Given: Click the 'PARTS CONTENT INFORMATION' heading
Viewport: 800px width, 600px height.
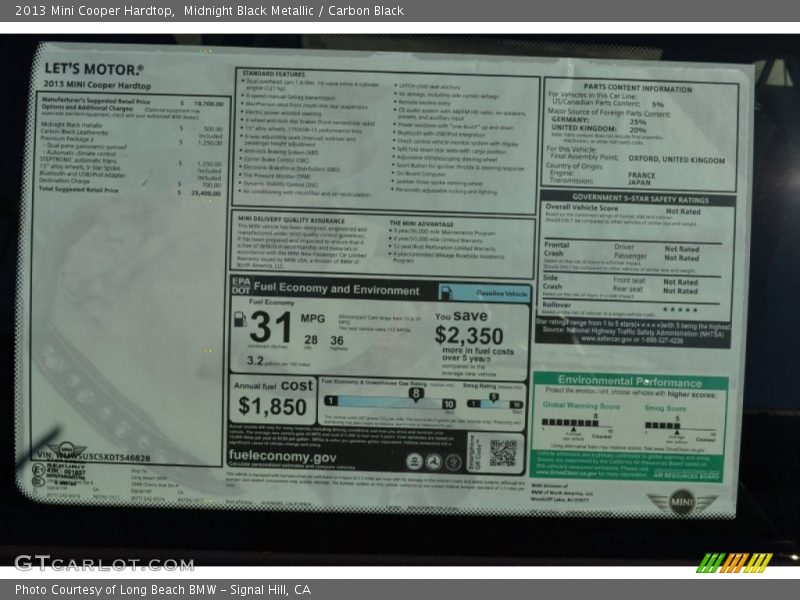Looking at the screenshot, I should [x=638, y=88].
